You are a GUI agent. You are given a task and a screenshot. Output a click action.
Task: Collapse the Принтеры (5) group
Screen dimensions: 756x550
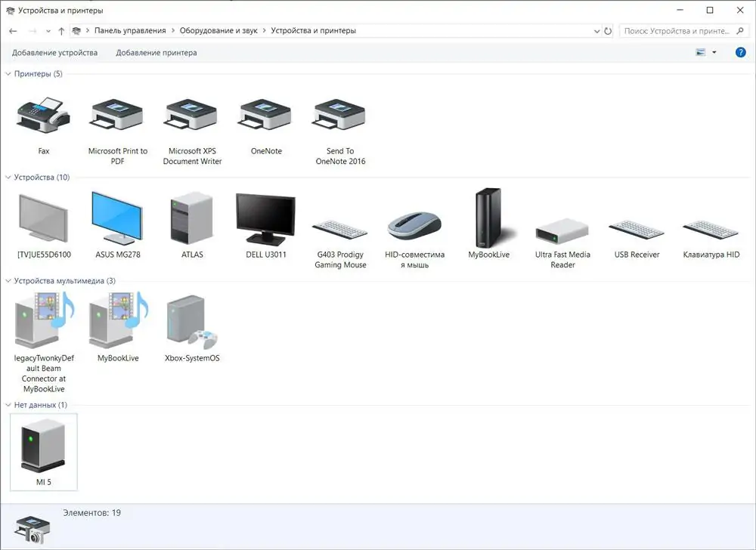8,74
